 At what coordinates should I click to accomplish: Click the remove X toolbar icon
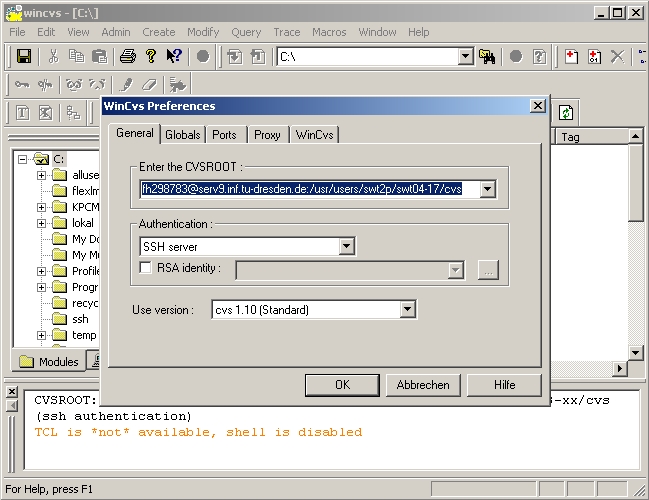[x=618, y=56]
